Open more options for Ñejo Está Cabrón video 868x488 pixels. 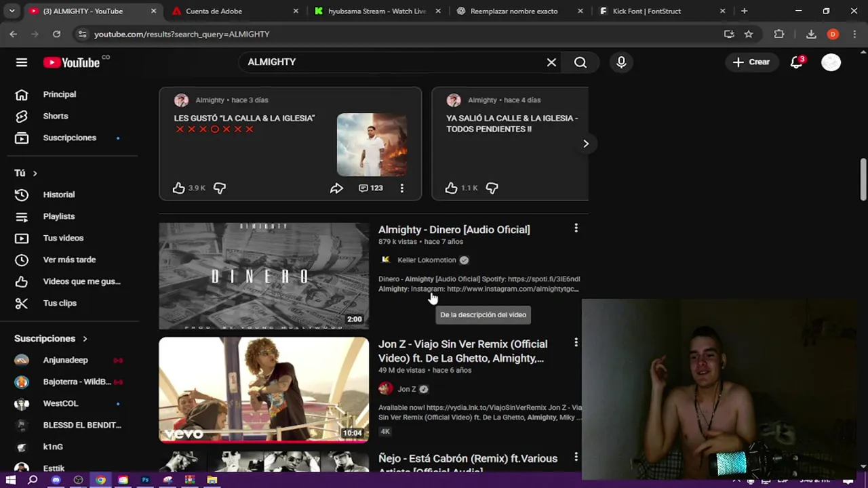click(576, 457)
